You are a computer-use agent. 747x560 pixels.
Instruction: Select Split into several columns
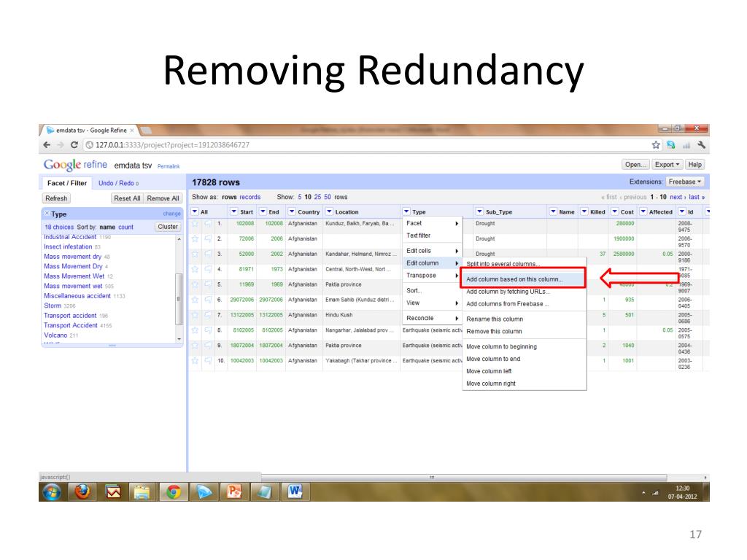point(503,264)
